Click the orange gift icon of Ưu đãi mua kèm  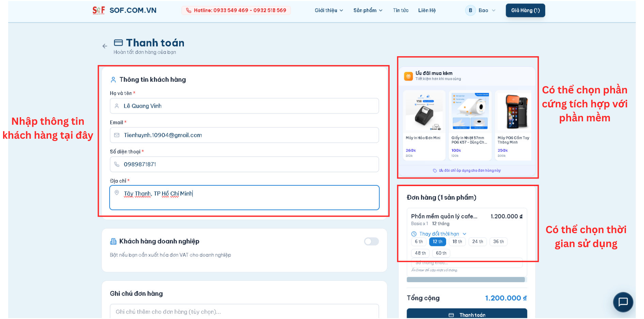[408, 76]
